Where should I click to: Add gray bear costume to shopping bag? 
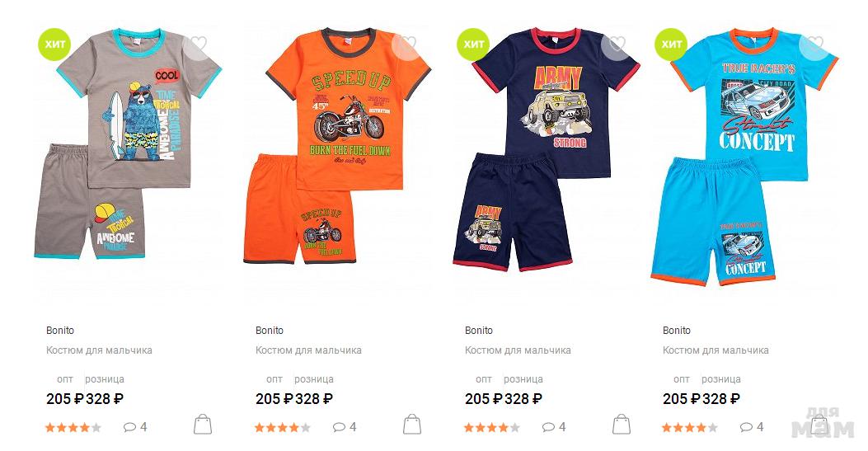(x=203, y=425)
